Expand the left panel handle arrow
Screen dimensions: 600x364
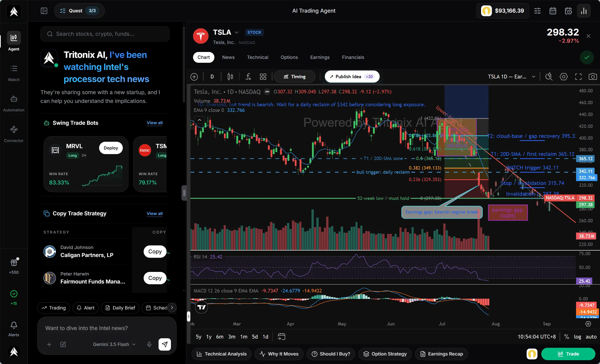point(188,316)
